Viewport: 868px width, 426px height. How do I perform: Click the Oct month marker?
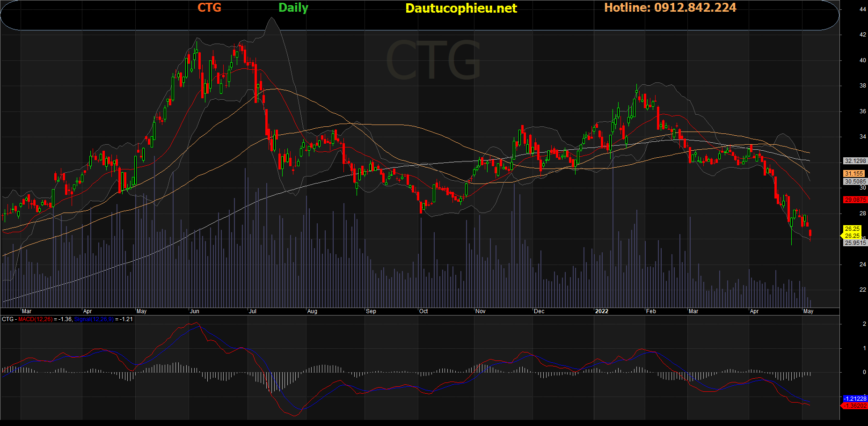[423, 311]
